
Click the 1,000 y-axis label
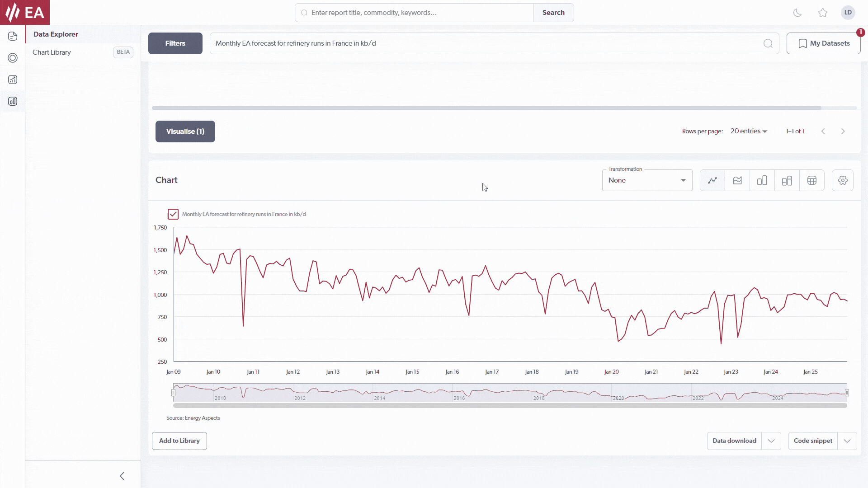coord(160,295)
